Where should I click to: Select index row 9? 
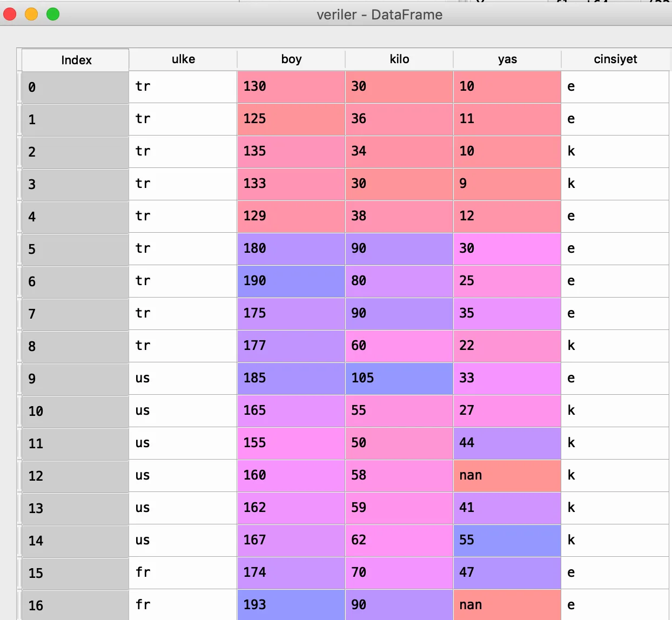(75, 379)
